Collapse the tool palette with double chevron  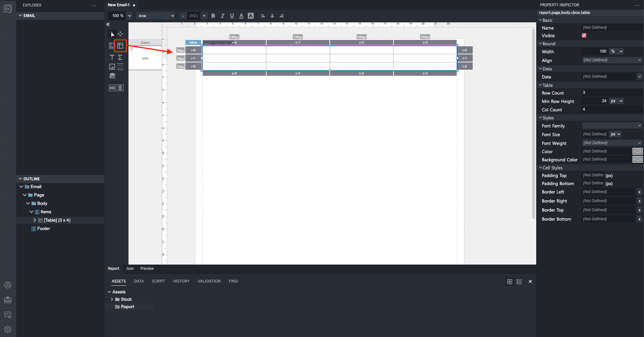click(x=108, y=24)
